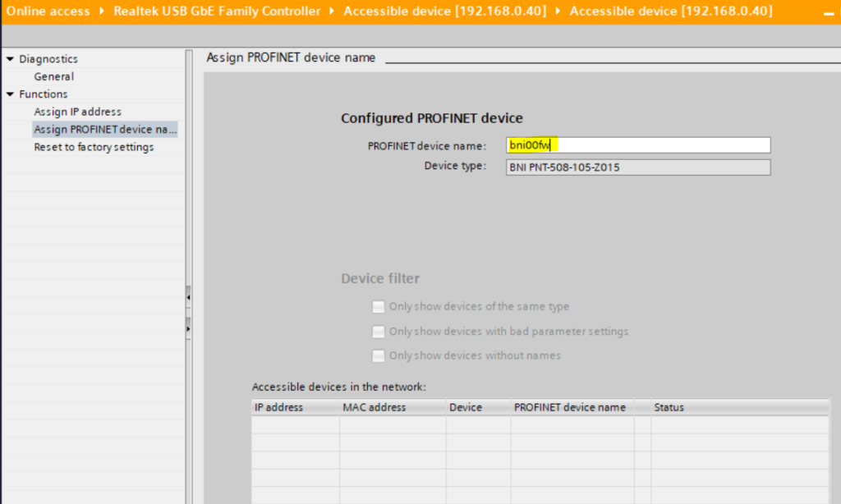Click the Status column header

tap(669, 407)
